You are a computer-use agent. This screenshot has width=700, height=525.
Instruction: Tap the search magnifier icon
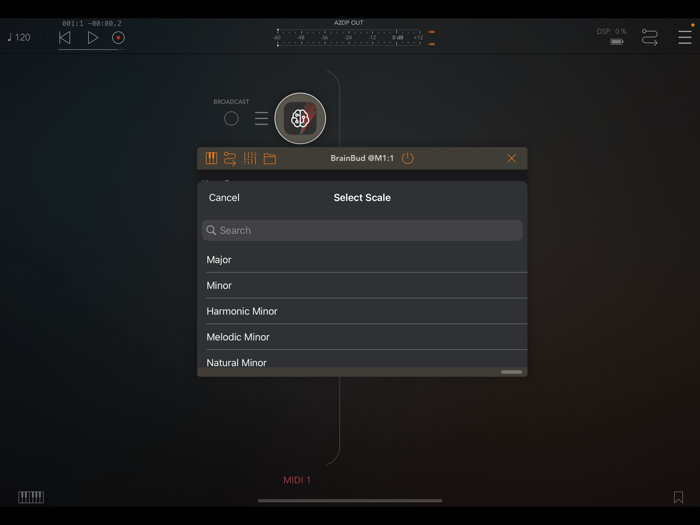(x=211, y=230)
